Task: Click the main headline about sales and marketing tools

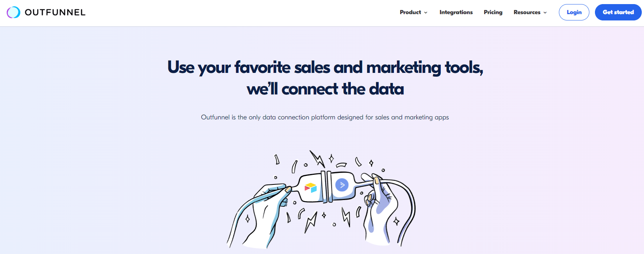Action: tap(326, 78)
